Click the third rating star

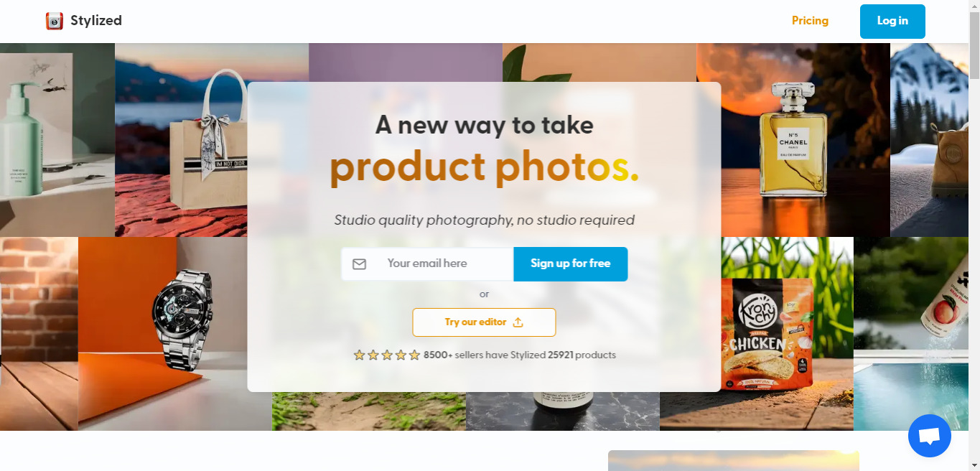[x=387, y=355]
